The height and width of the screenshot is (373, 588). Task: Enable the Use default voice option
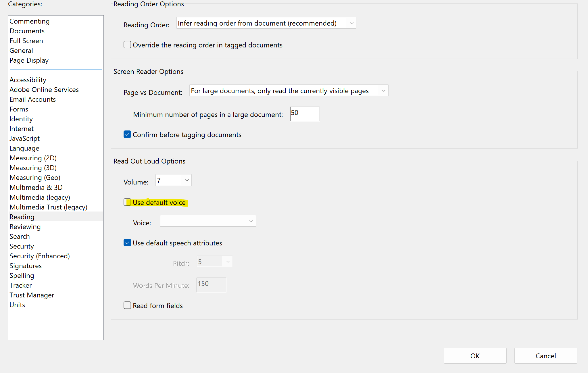(127, 202)
